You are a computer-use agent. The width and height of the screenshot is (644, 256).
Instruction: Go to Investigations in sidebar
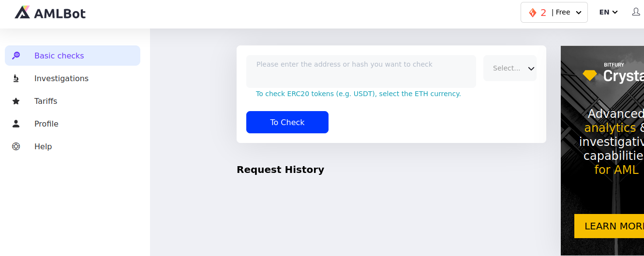click(x=61, y=78)
